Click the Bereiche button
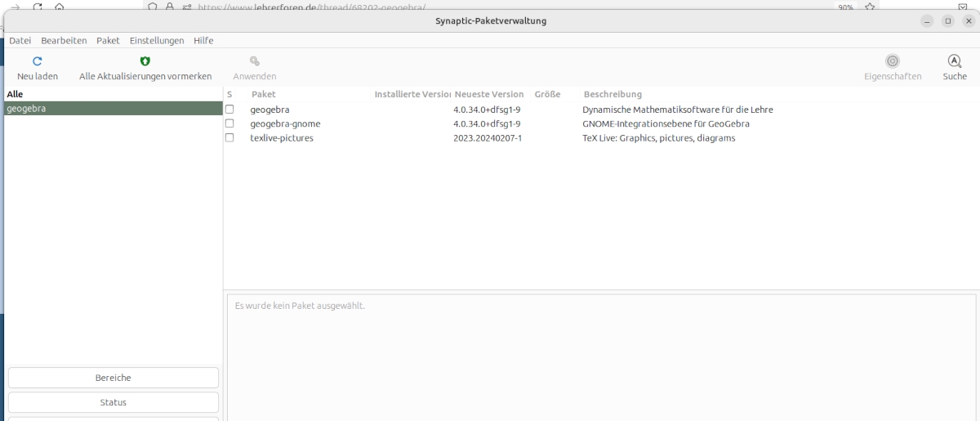 [114, 378]
